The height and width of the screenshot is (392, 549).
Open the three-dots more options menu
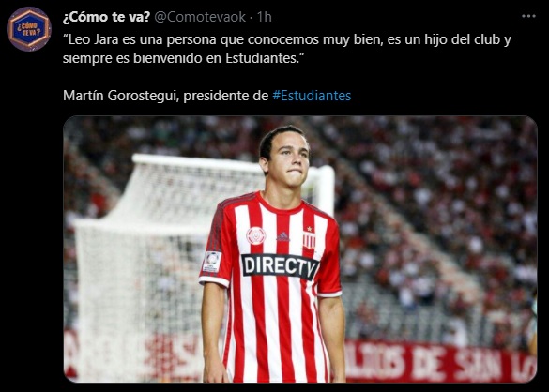click(x=528, y=16)
